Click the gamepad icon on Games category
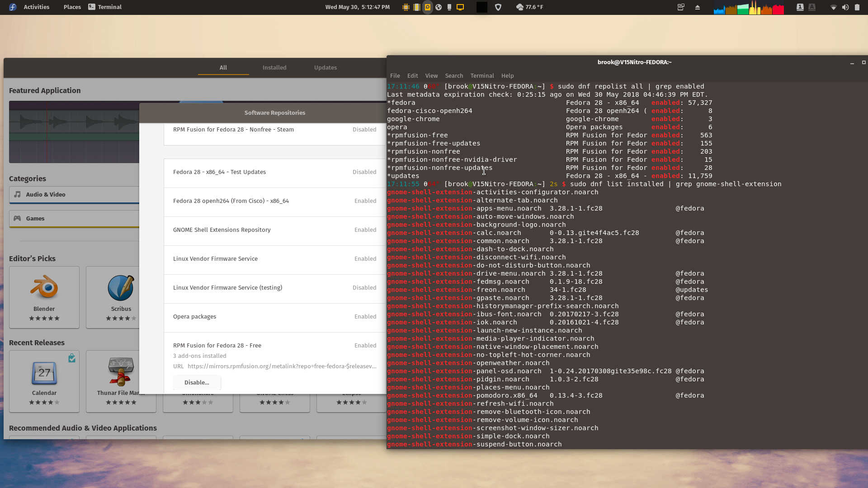Viewport: 868px width, 488px height. click(x=17, y=218)
